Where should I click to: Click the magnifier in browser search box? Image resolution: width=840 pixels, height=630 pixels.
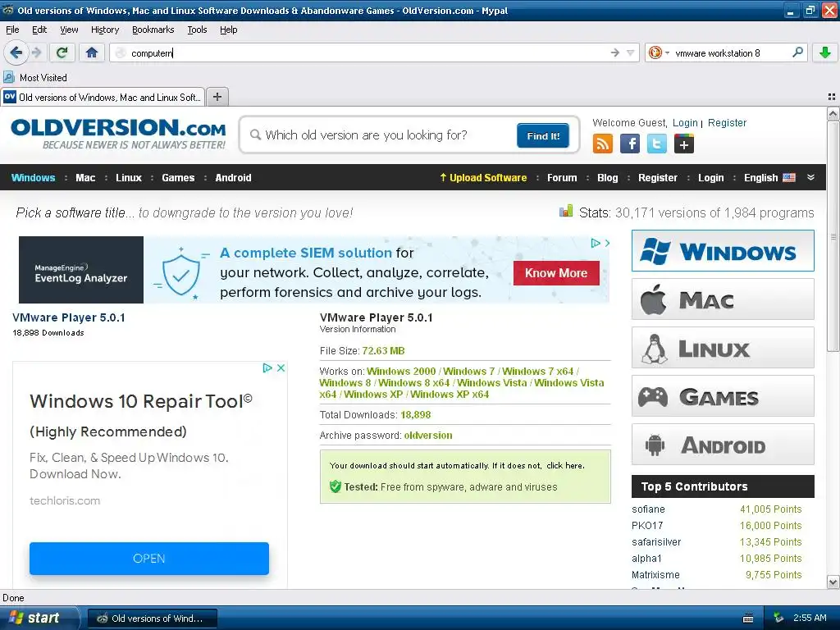[x=797, y=52]
